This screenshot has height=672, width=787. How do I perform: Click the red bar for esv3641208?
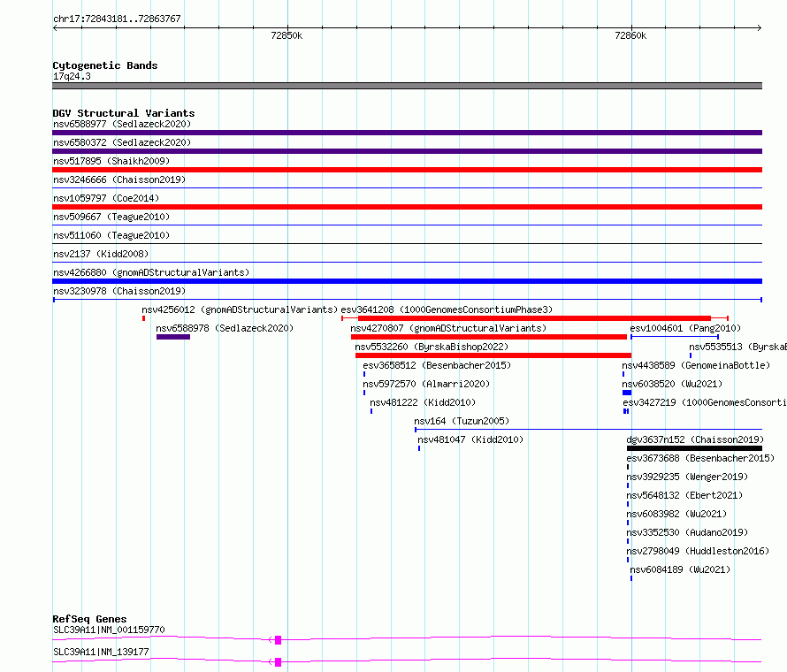point(534,318)
